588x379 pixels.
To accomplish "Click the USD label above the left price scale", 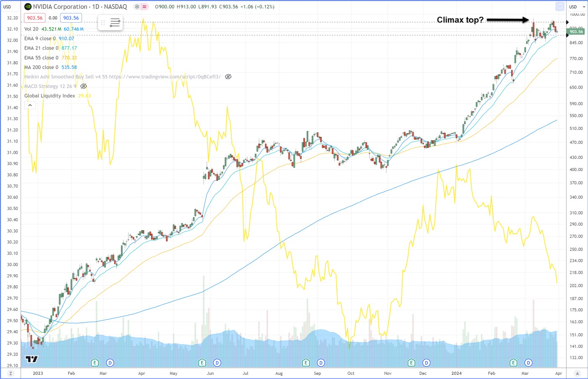I will 7,7.
